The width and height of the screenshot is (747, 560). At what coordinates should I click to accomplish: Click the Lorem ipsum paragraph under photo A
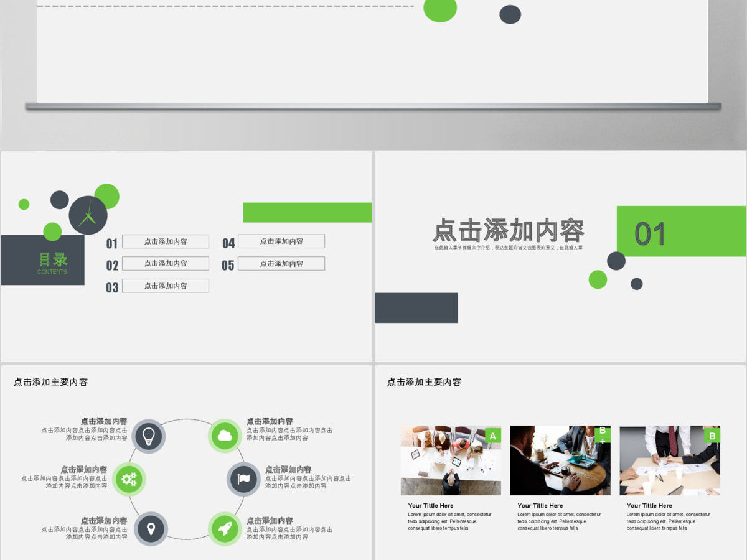click(449, 521)
